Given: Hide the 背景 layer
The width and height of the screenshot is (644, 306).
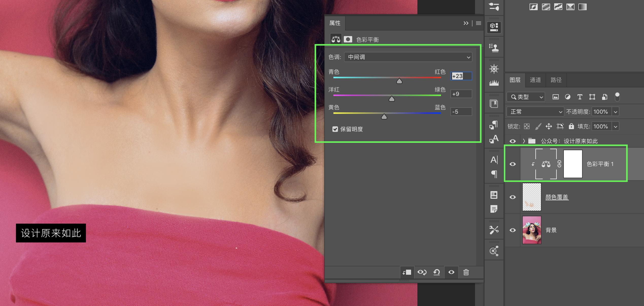Looking at the screenshot, I should pos(513,230).
